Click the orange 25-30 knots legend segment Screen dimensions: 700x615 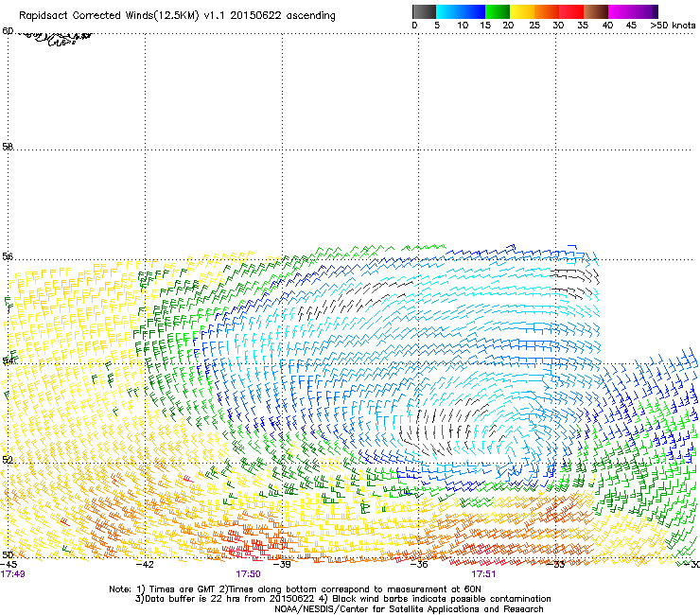(x=547, y=11)
